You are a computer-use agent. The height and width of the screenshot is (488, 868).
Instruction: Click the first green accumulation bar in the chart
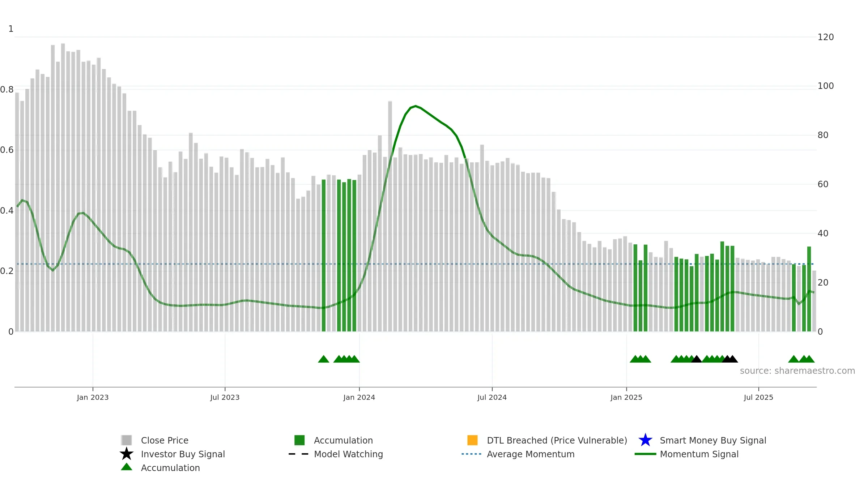324,256
